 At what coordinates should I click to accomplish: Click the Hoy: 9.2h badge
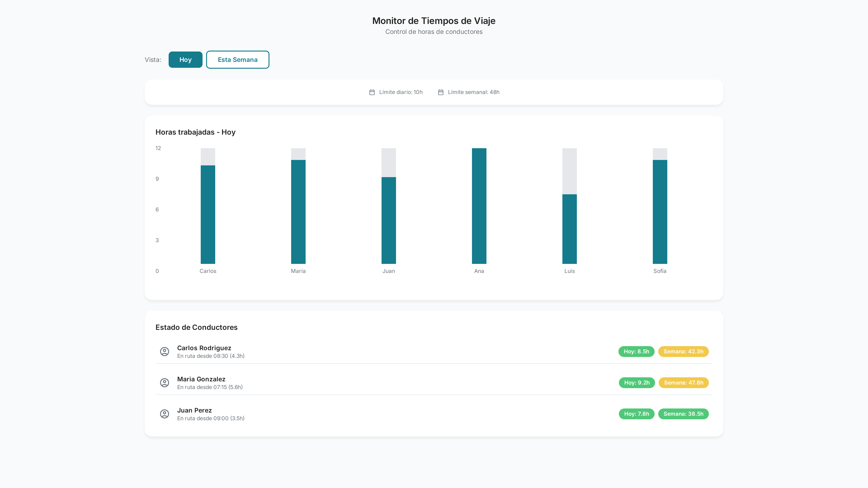(637, 382)
